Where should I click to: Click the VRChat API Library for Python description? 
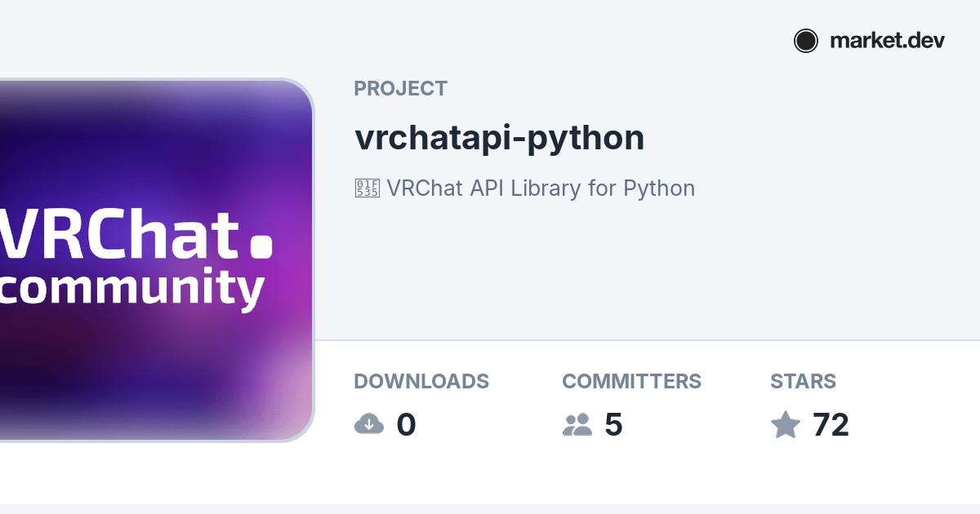click(x=541, y=188)
